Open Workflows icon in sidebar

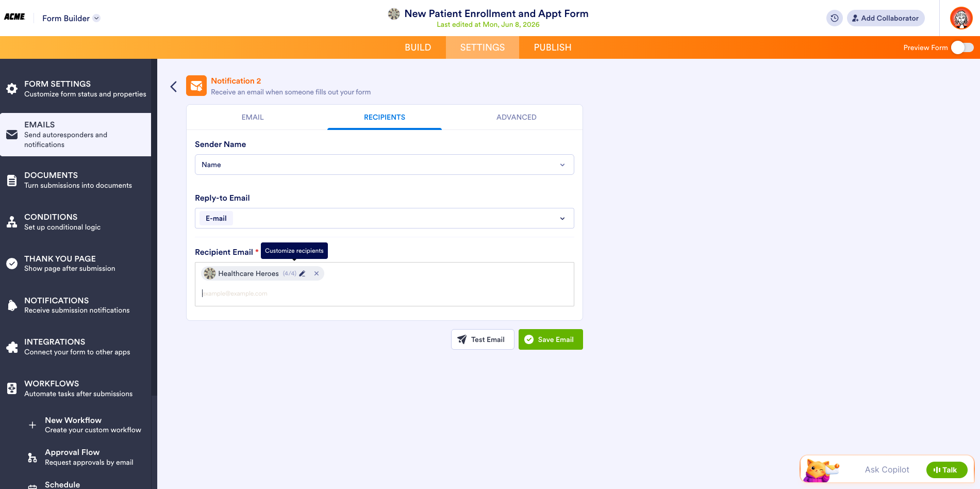[x=12, y=388]
